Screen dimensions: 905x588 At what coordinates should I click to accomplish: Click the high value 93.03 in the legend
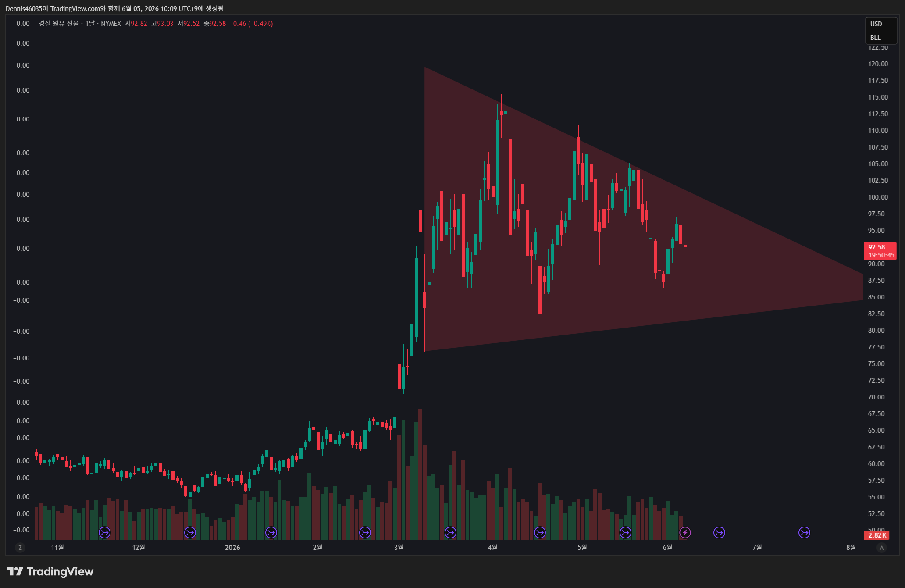165,24
